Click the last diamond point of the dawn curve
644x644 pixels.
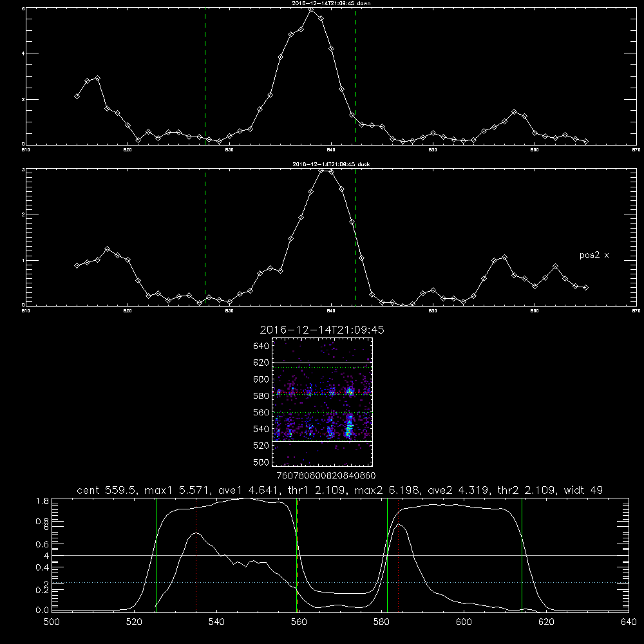[585, 141]
